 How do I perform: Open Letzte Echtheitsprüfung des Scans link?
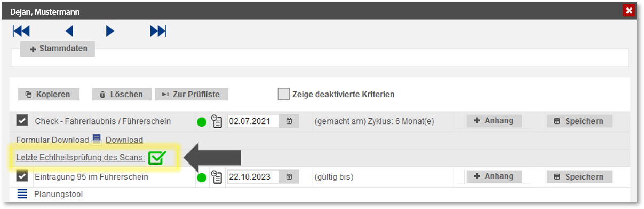click(81, 158)
